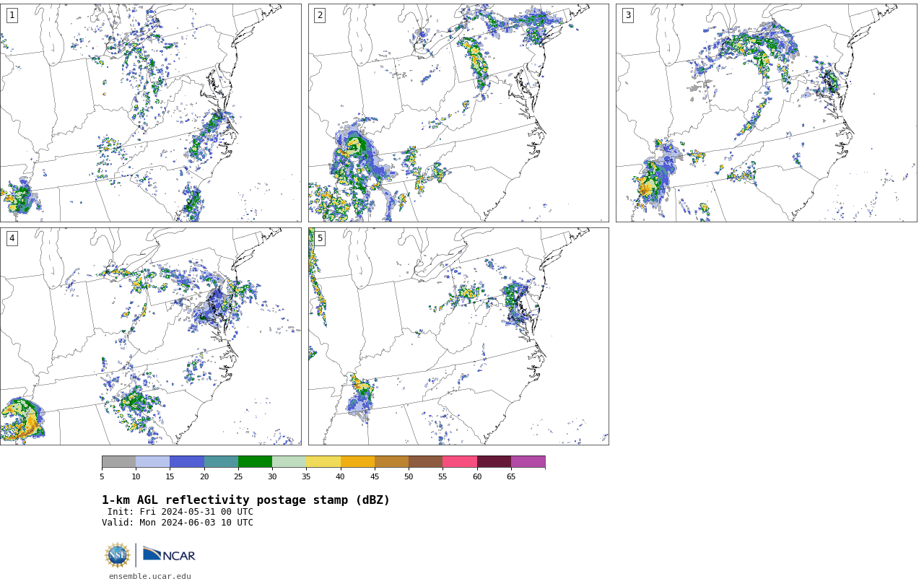924x584 pixels.
Task: Click the maroon 60-65 dBZ swatch
Action: (494, 462)
